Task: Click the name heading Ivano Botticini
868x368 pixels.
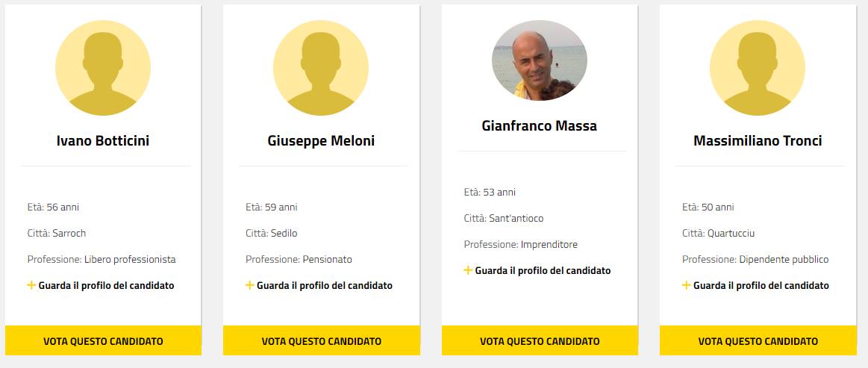Action: click(x=103, y=140)
